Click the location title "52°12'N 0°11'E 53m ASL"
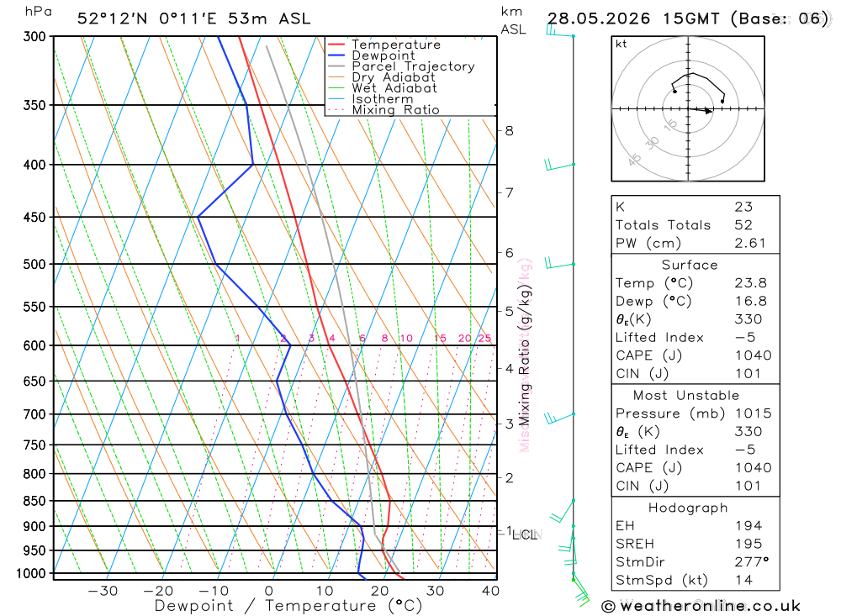Screen dimensions: 841x616 pyautogui.click(x=193, y=18)
